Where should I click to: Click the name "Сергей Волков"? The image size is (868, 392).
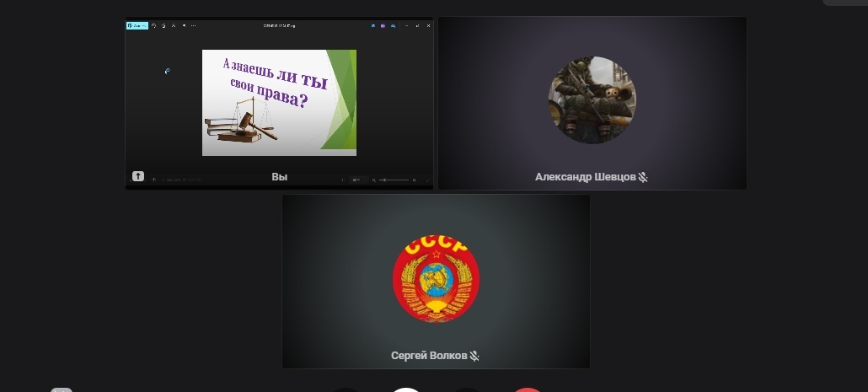pos(429,356)
